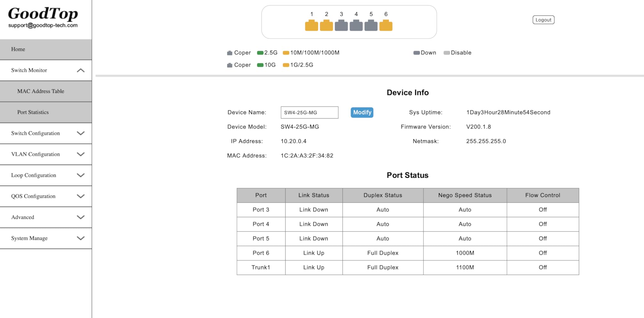The image size is (644, 318).
Task: Click the green 2.5G legend swatch
Action: [260, 53]
